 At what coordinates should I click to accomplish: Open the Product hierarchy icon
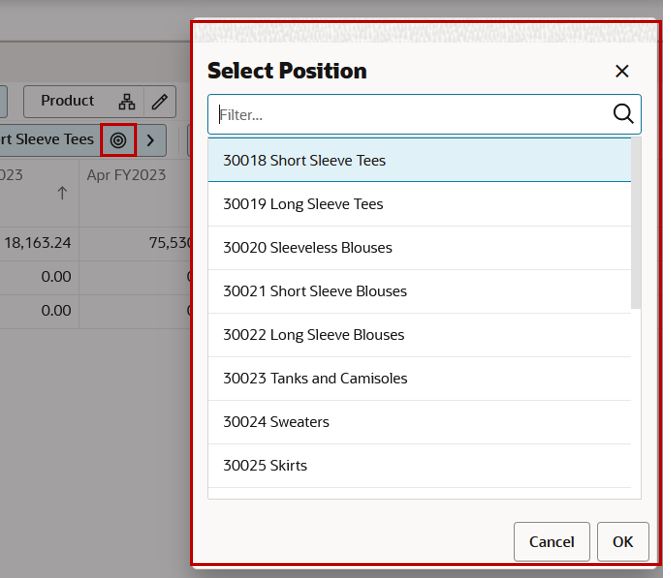coord(127,101)
